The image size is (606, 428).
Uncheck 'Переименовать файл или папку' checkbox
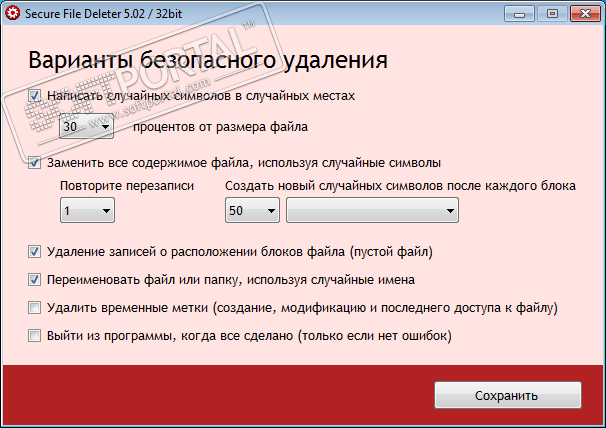coord(34,280)
